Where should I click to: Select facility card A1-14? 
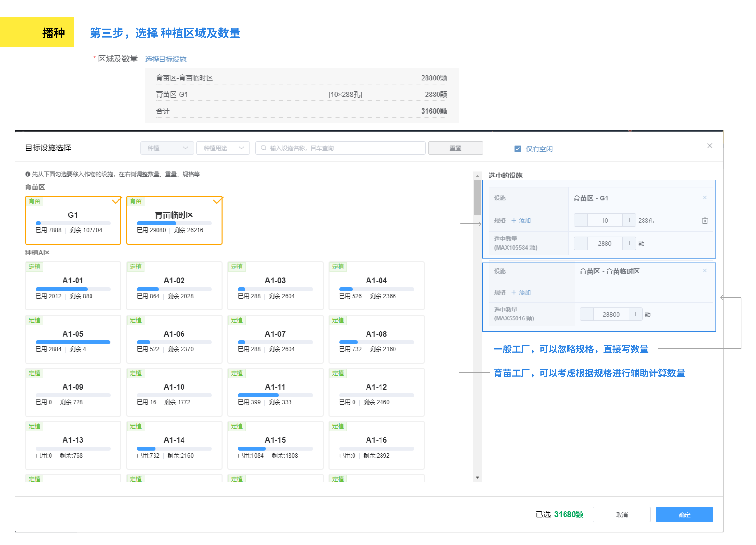tap(174, 445)
